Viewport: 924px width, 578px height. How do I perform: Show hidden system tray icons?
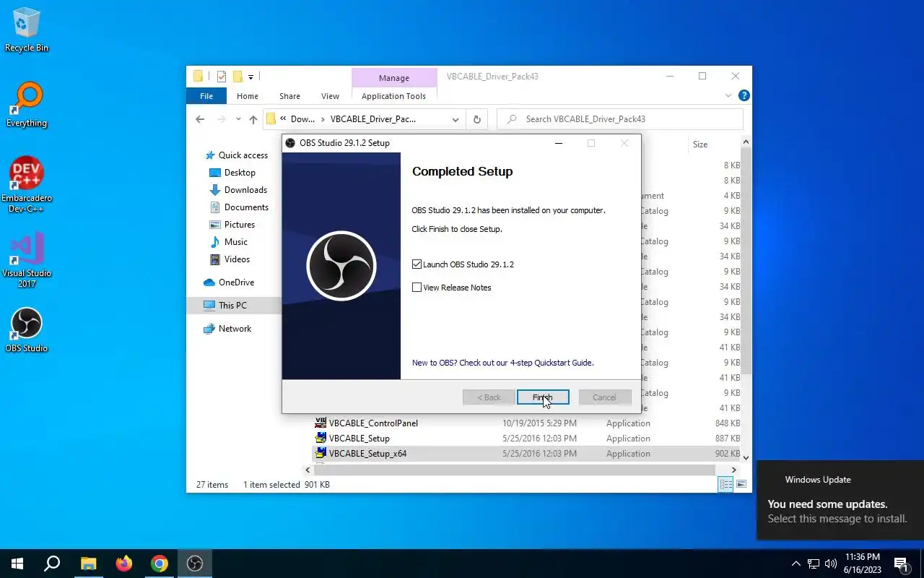pyautogui.click(x=796, y=564)
